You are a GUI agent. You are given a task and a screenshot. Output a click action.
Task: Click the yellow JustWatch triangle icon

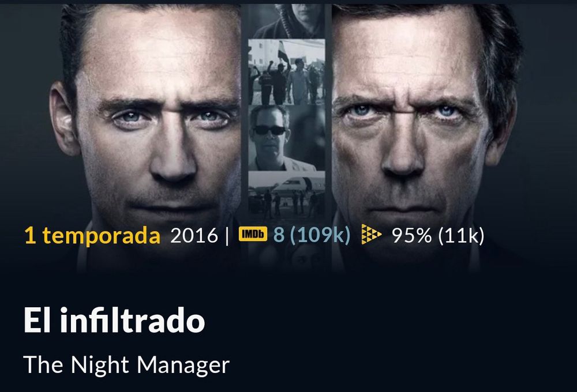371,234
